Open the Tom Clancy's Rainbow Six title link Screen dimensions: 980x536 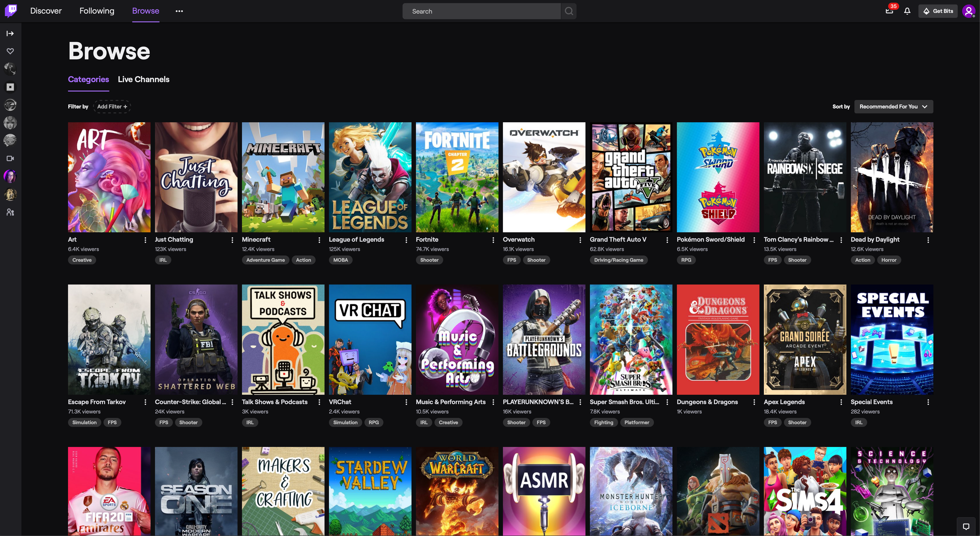pyautogui.click(x=798, y=239)
